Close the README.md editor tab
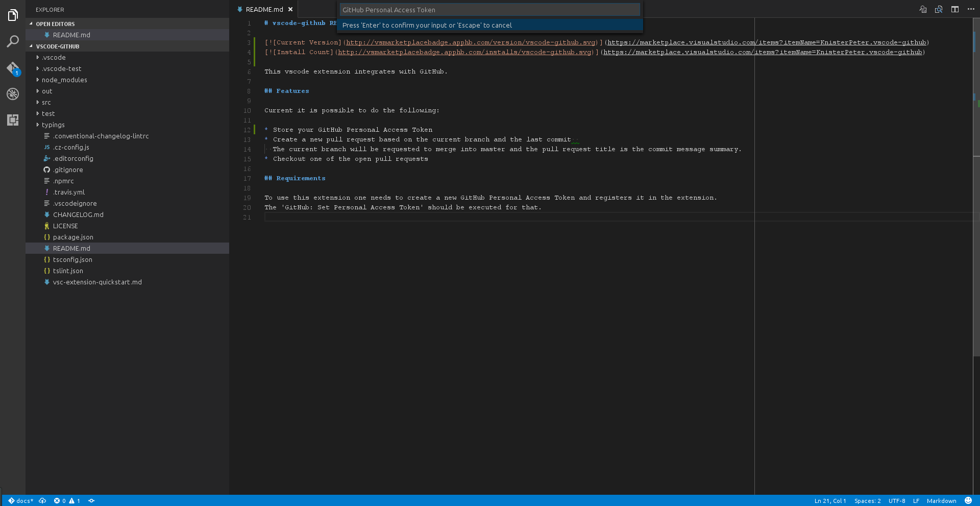This screenshot has height=506, width=980. pos(290,9)
